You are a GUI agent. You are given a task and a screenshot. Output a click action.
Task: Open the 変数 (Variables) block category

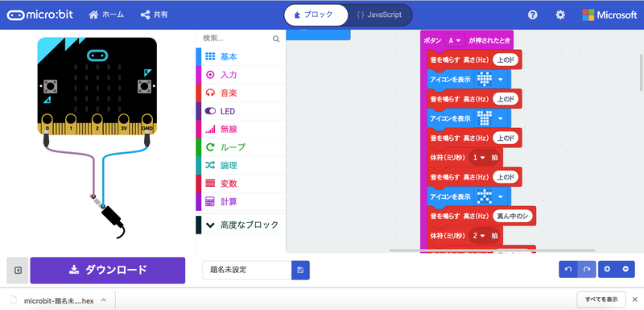[241, 183]
